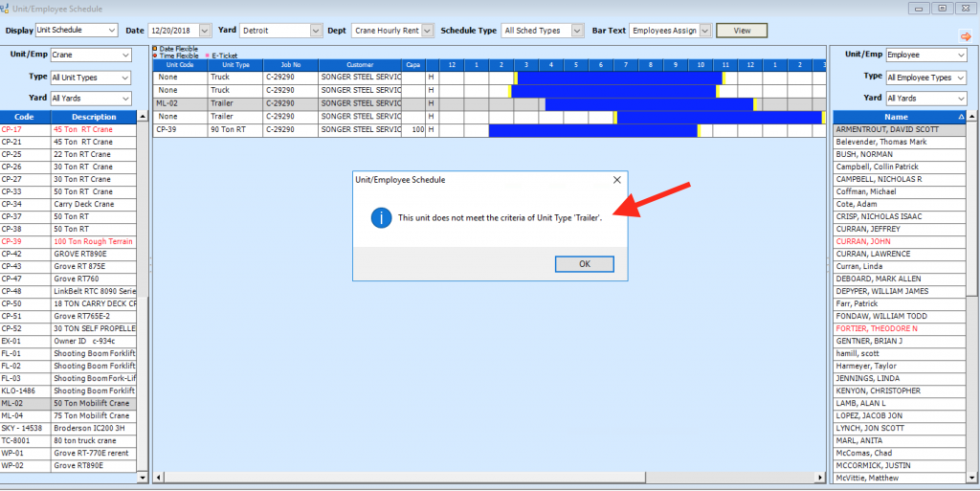Open the right Unit/Emp Employee dropdown
980x491 pixels.
[x=961, y=55]
